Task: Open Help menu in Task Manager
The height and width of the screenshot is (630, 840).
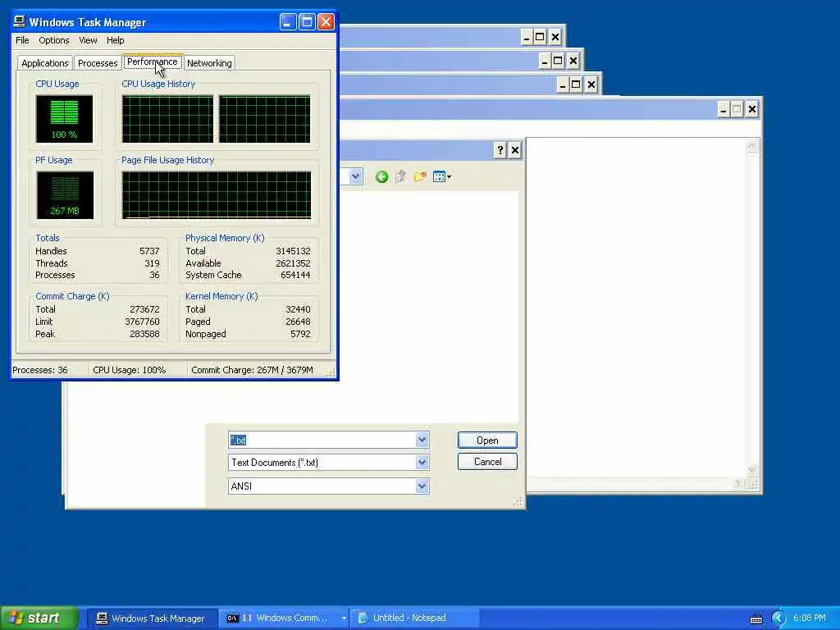Action: coord(115,40)
